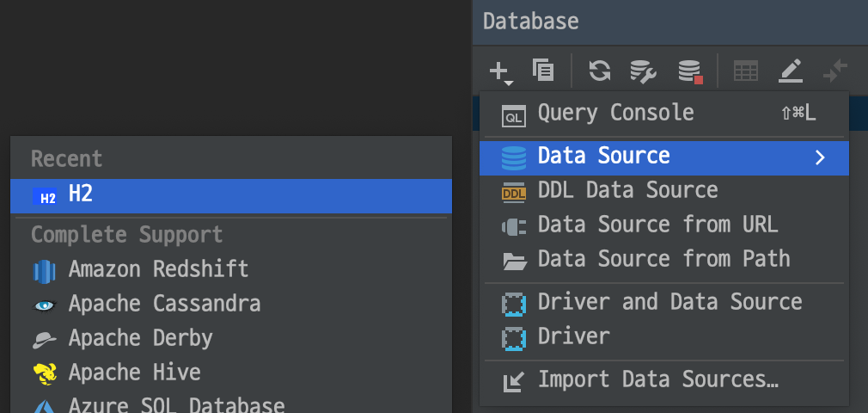The image size is (868, 413).
Task: Click the Amazon Redshift icon
Action: tap(45, 272)
